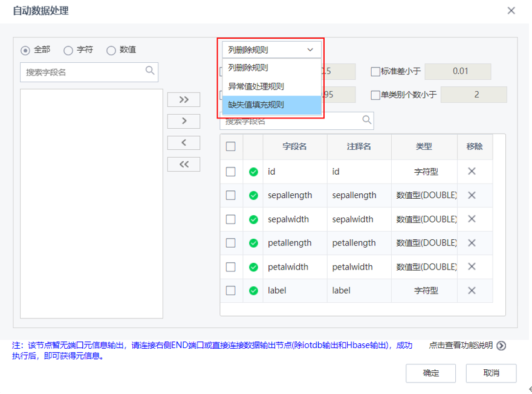
Task: Click the magnifier icon in right 搜索字段名 box
Action: pos(366,121)
